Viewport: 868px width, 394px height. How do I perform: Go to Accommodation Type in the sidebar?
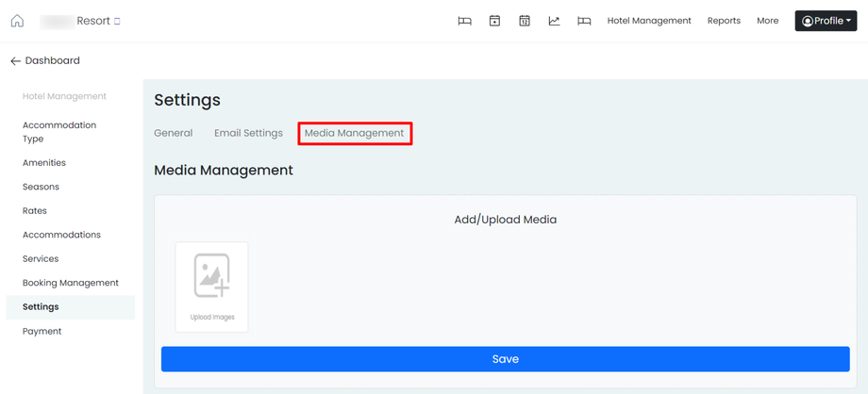[58, 132]
